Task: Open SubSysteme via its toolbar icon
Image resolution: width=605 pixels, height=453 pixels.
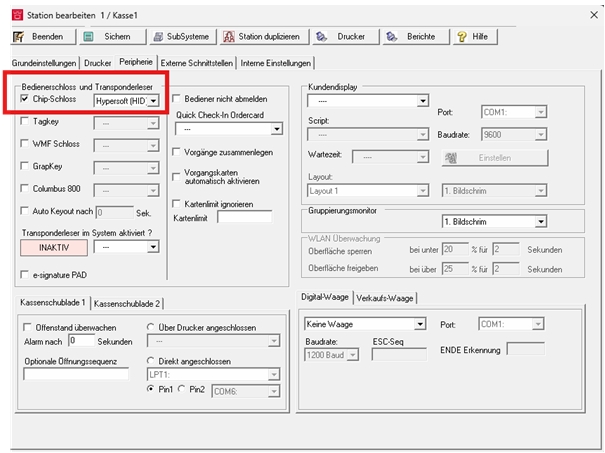Action: tap(158, 37)
